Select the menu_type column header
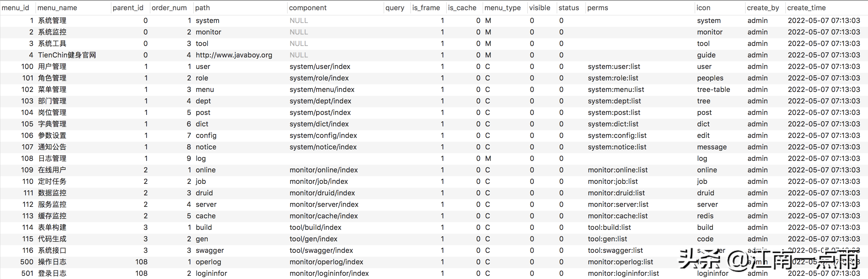Screen dimensions: 868x279 [502, 8]
